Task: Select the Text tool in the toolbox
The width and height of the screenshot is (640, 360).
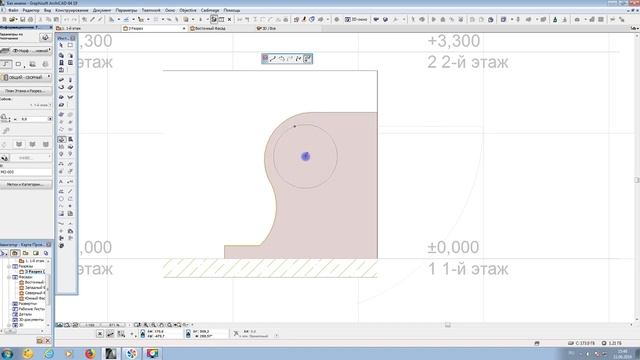Action: [x=61, y=182]
